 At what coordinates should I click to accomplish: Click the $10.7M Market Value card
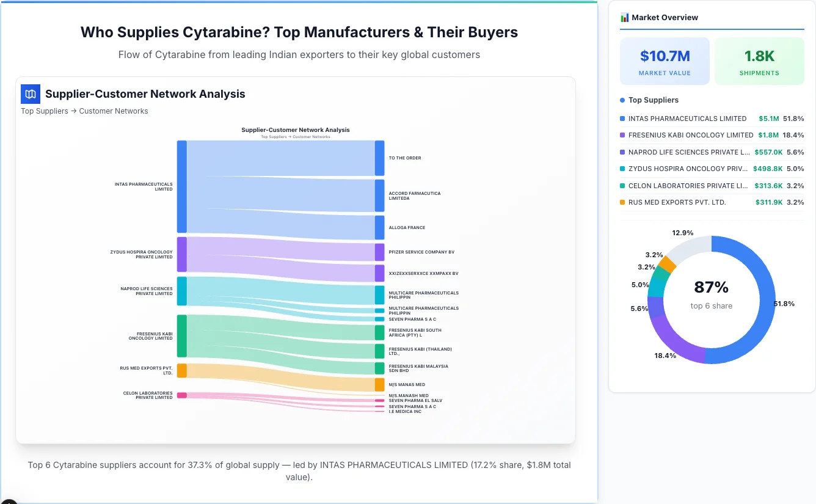click(665, 60)
